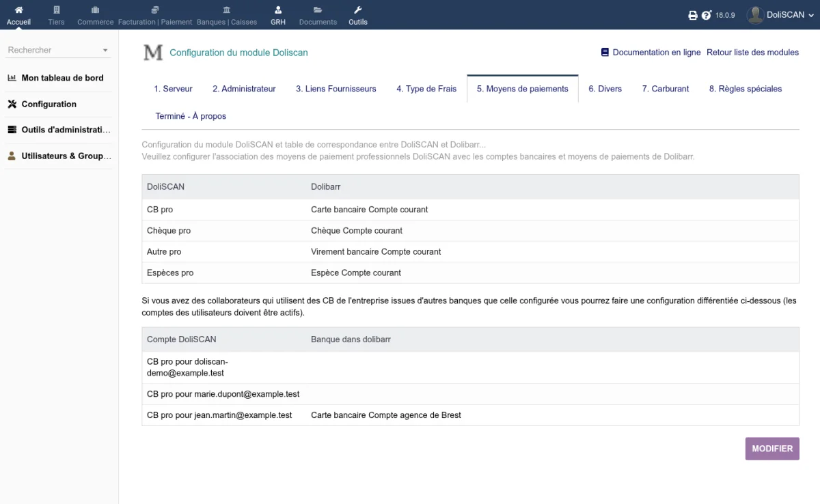The height and width of the screenshot is (504, 820).
Task: Click the Autre pro row label
Action: 164,251
